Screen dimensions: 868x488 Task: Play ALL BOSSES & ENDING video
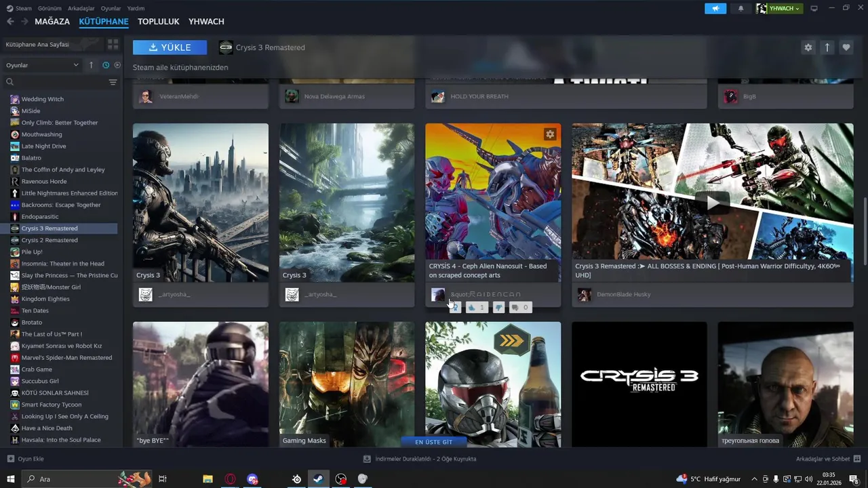coord(713,202)
